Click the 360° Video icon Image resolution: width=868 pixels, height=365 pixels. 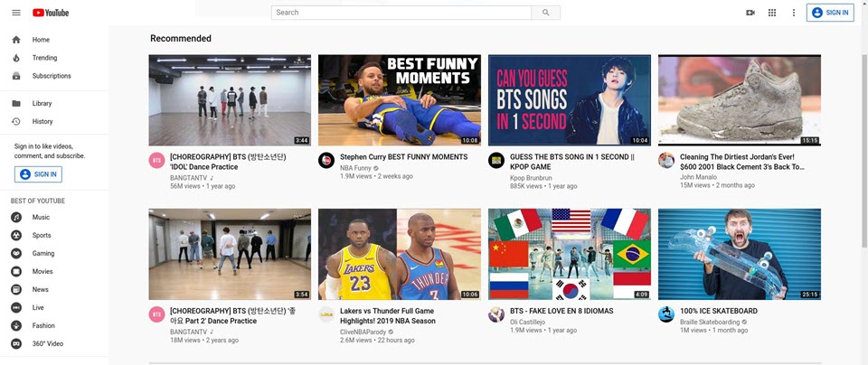[16, 344]
